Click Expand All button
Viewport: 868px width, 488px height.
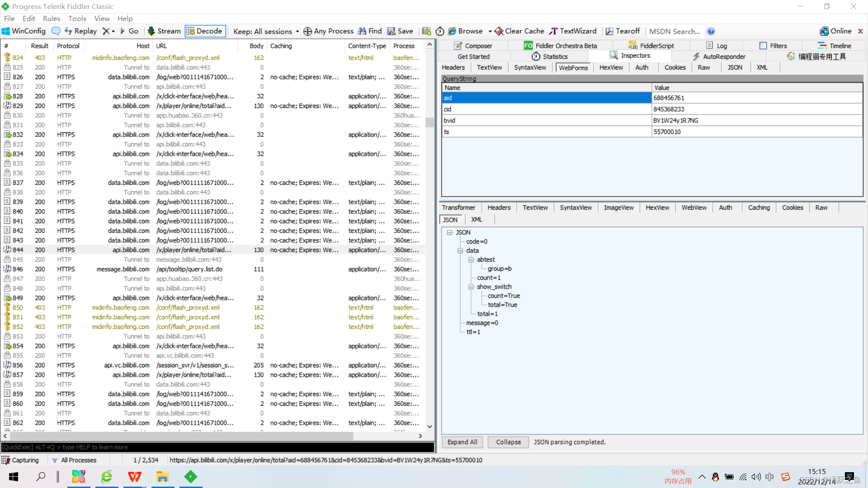tap(462, 442)
